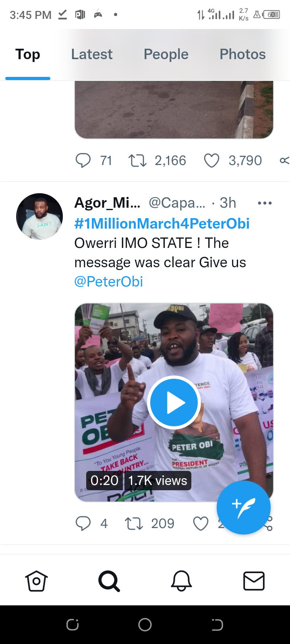Screen dimensions: 290x644
Task: Like the tweet with 3,790 likes
Action: pos(211,160)
